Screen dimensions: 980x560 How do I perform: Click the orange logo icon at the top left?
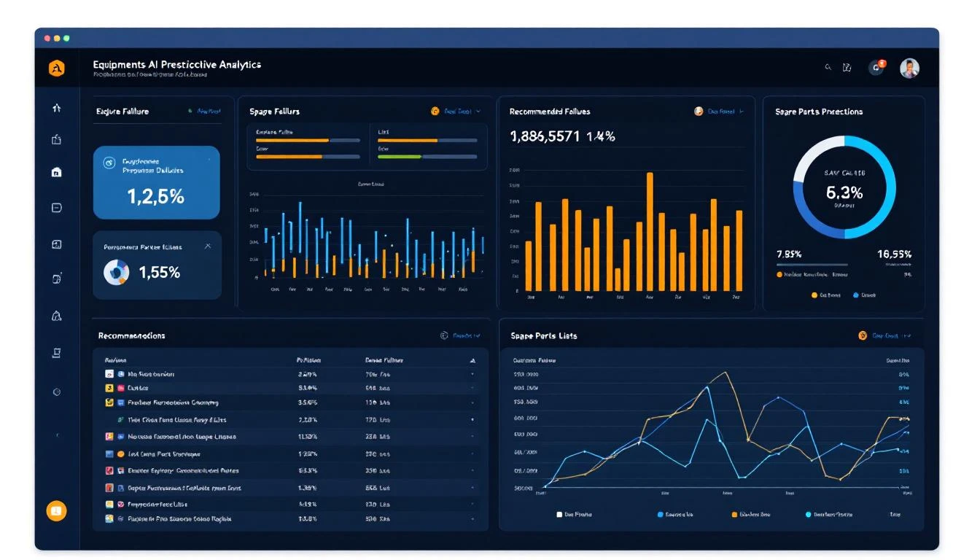click(x=57, y=67)
